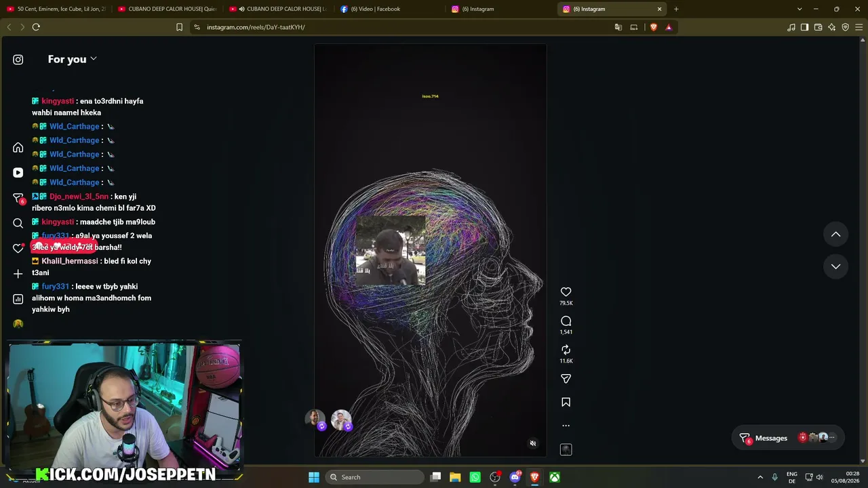
Task: Bookmark this page in the address bar
Action: coord(179,27)
